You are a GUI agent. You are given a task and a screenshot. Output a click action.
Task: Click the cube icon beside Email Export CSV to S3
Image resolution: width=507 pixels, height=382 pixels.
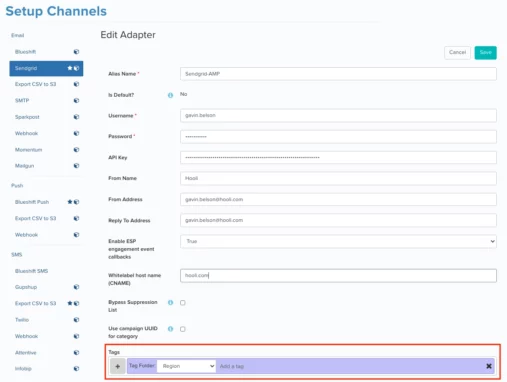76,84
